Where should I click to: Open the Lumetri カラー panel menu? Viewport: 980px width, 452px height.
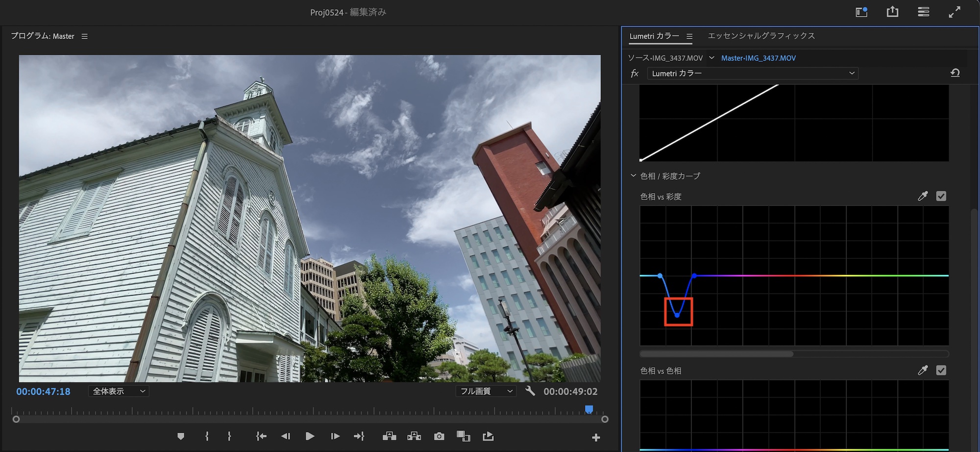[689, 36]
